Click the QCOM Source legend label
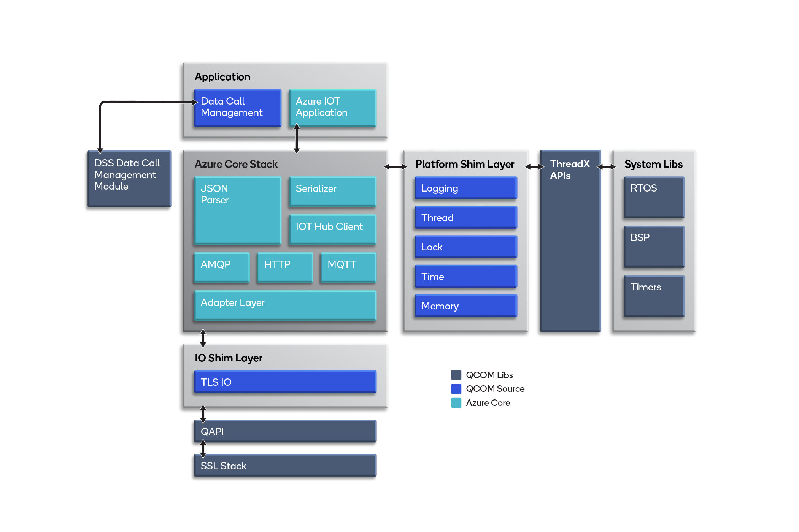 (495, 389)
